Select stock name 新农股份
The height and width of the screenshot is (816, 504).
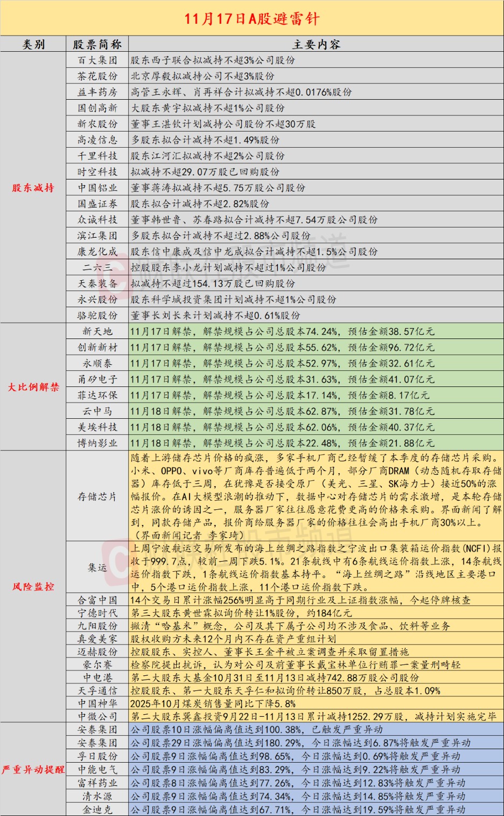(x=97, y=124)
